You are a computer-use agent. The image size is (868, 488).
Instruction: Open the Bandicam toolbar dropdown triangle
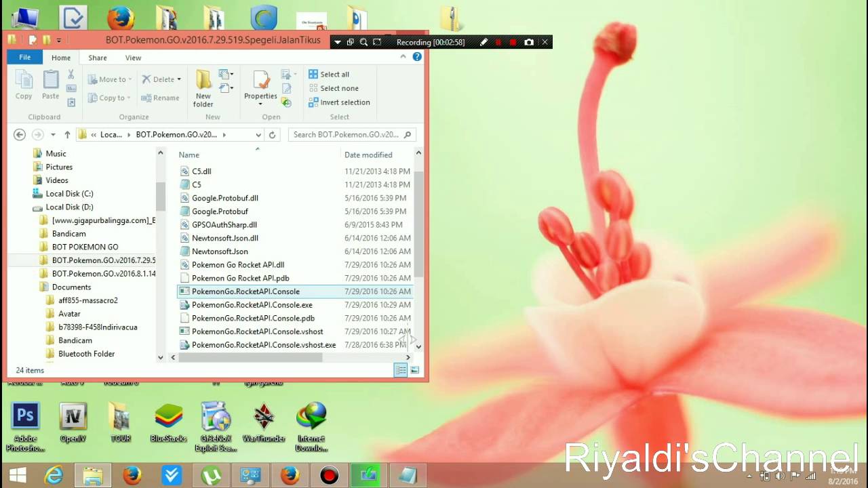tap(337, 42)
